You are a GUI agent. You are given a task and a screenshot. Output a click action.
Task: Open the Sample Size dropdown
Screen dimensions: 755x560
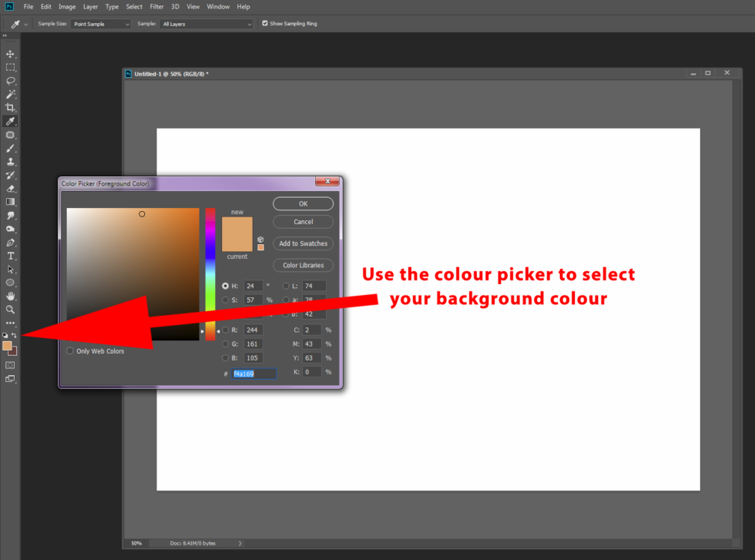click(100, 23)
